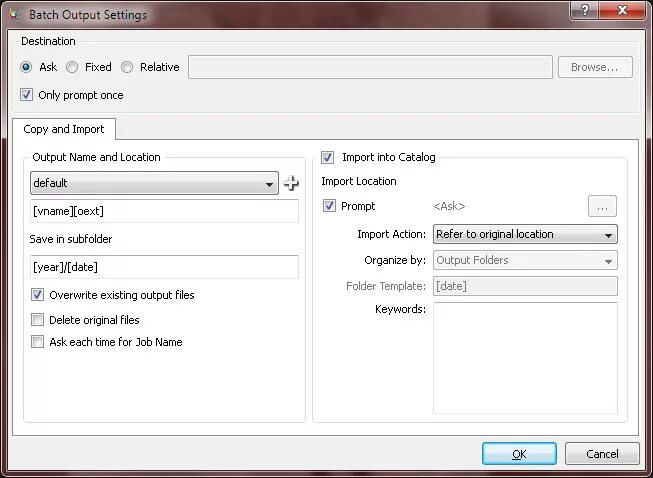This screenshot has height=478, width=653.
Task: Click the application icon in title bar
Action: pos(15,15)
